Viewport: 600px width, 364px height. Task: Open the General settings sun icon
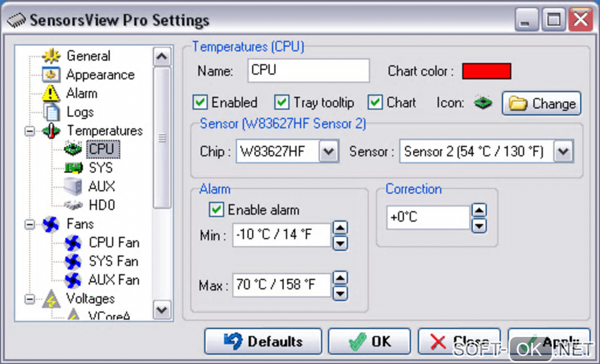pos(51,56)
